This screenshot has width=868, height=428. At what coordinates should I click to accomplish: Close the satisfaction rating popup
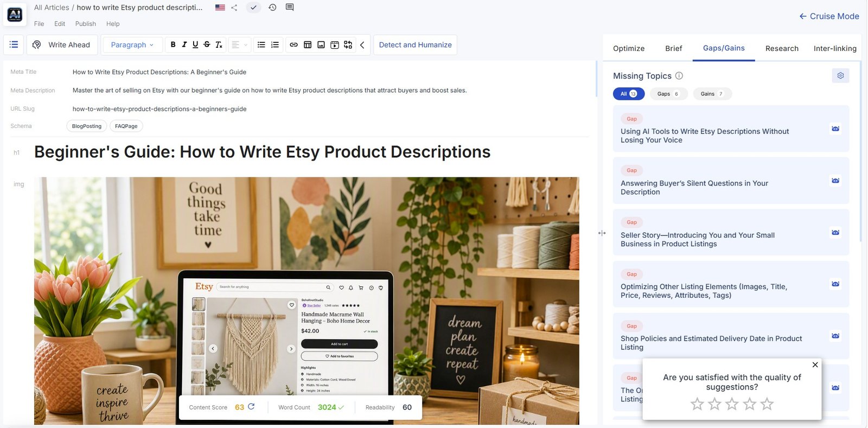(x=815, y=365)
